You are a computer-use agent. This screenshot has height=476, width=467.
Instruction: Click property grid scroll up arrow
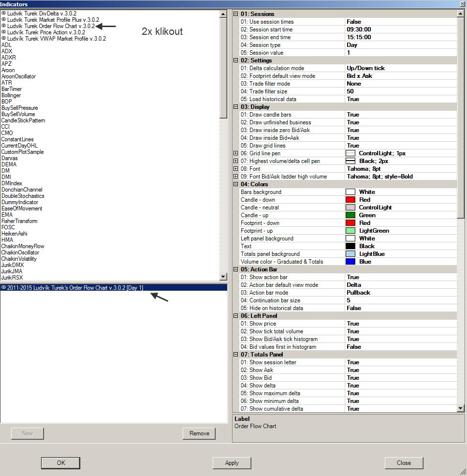[x=460, y=14]
